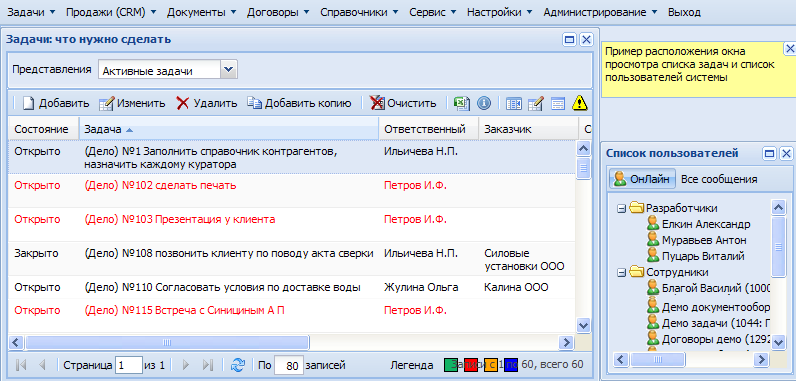Viewport: 796px width, 381px height.
Task: Go to the next page icon
Action: point(185,365)
